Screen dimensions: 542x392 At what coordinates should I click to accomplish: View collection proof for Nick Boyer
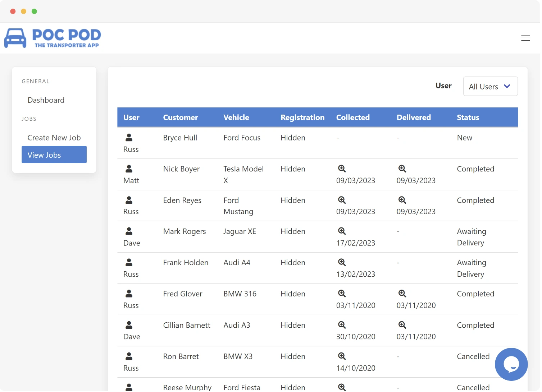click(342, 168)
